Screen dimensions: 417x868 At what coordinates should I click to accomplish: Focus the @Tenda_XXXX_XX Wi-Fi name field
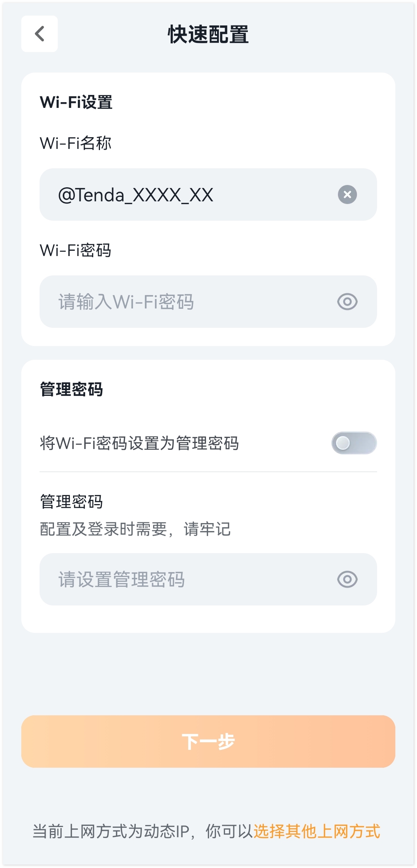[x=182, y=195]
